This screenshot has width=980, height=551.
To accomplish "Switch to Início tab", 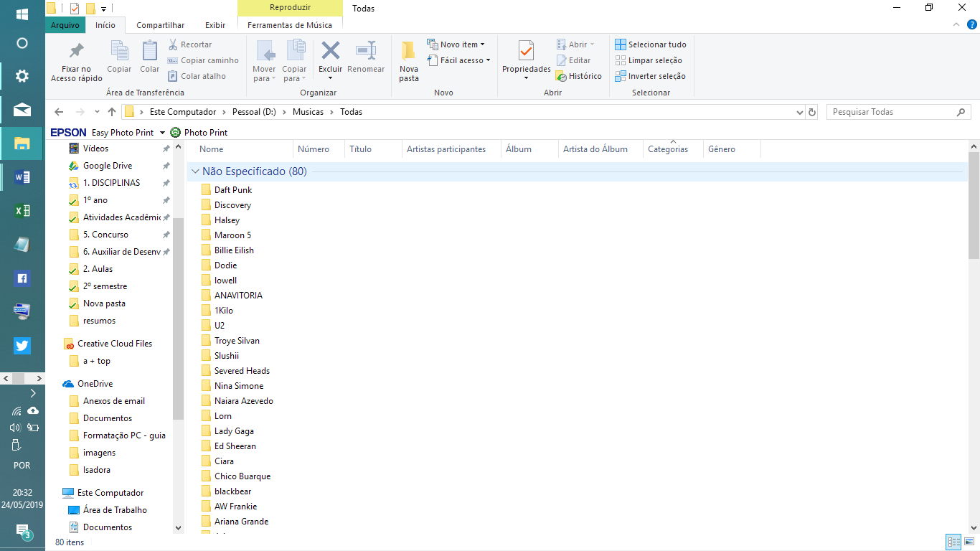I will point(105,25).
